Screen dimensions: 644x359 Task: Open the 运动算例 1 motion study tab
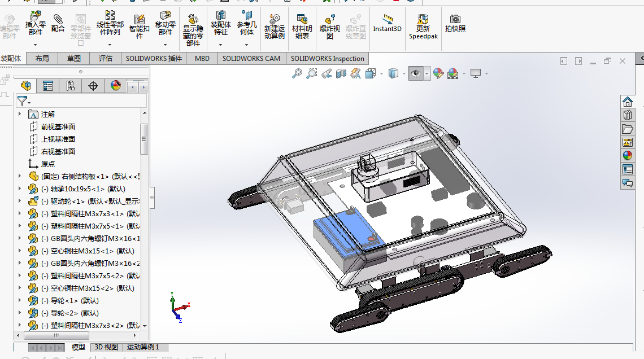coord(143,347)
